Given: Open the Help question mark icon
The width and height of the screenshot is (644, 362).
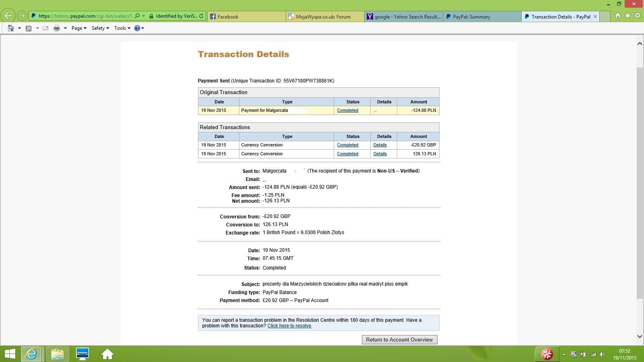Looking at the screenshot, I should [x=137, y=28].
